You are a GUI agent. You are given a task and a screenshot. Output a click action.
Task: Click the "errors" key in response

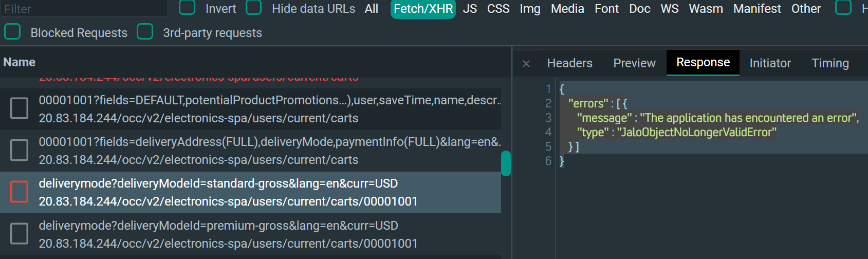(x=588, y=103)
